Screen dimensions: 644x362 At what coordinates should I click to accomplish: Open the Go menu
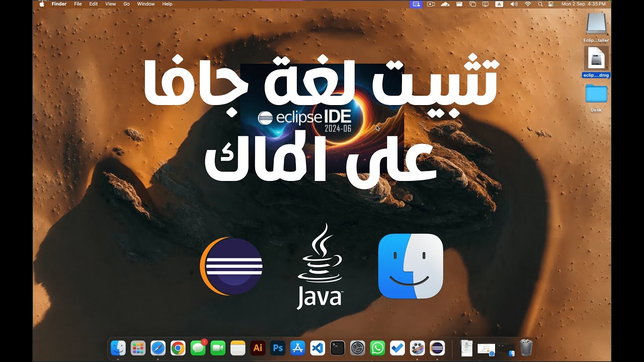[x=126, y=4]
